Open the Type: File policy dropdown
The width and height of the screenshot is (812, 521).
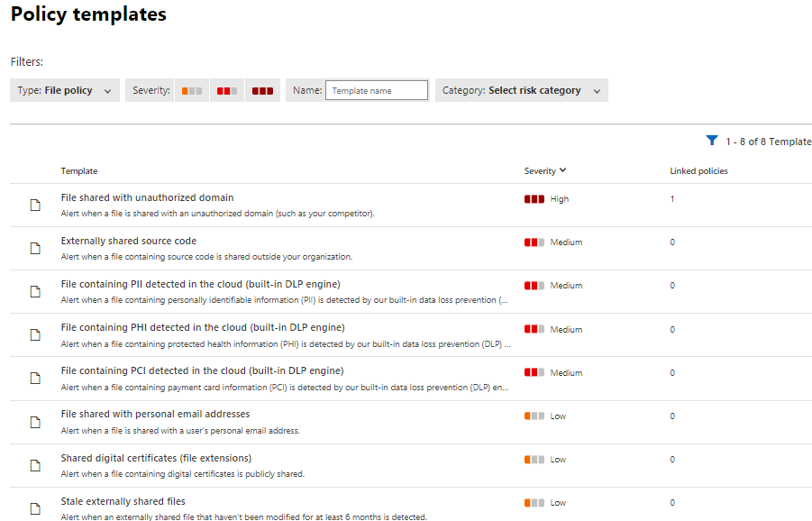click(65, 90)
